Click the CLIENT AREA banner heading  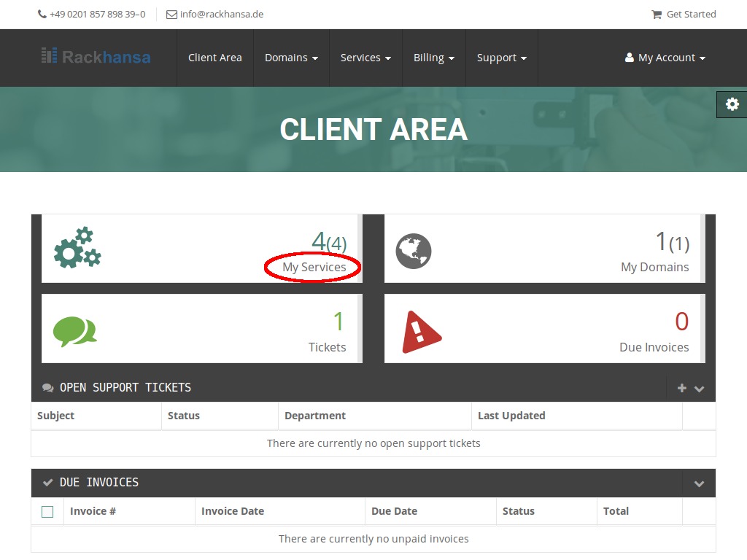coord(373,129)
